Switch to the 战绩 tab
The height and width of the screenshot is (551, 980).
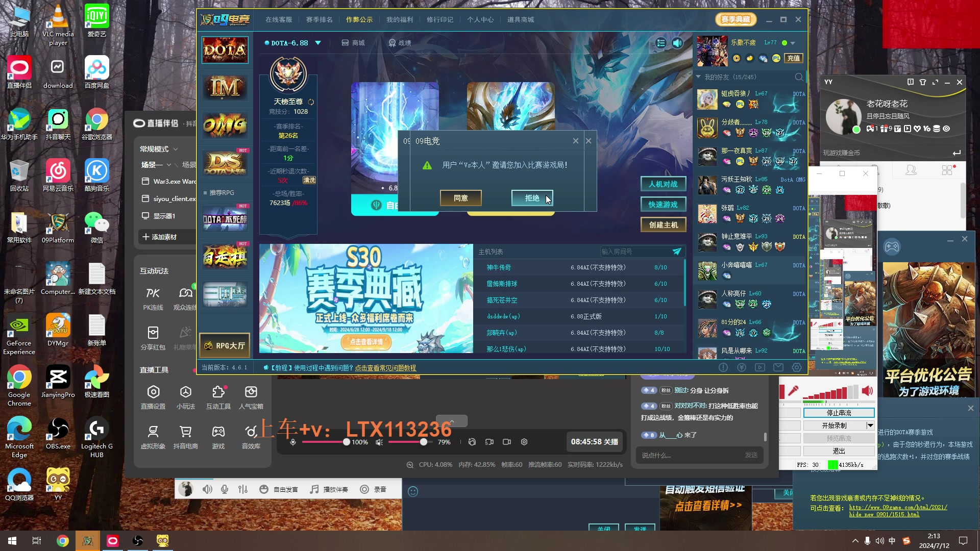tap(400, 43)
